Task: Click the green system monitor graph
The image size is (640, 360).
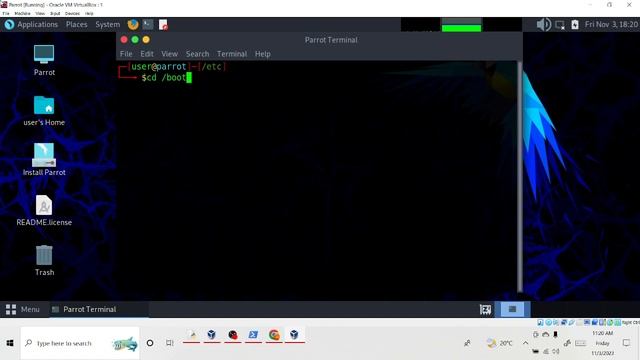Action: (461, 25)
